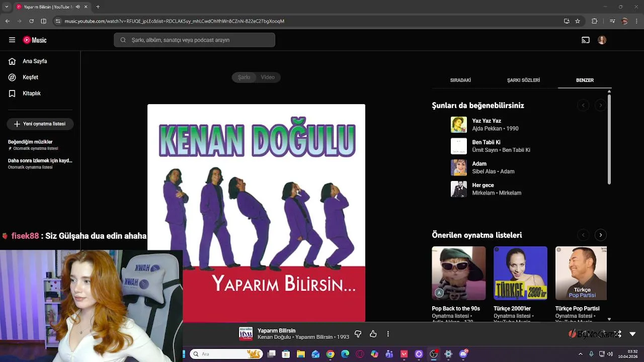Open Microsoft Store from taskbar

[286, 354]
